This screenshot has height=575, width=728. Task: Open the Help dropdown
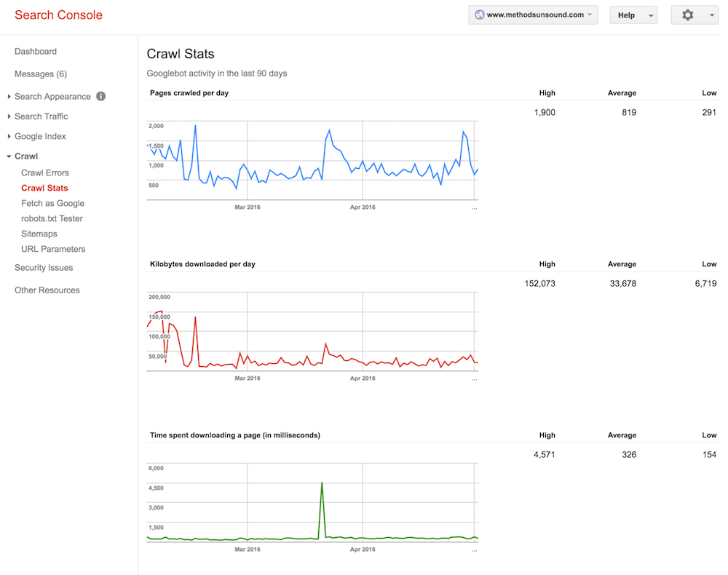632,14
